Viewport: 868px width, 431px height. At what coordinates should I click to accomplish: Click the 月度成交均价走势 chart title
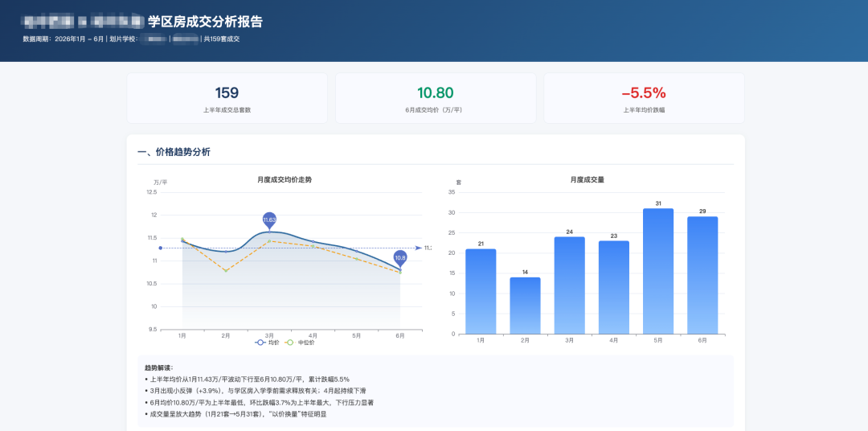tap(285, 179)
